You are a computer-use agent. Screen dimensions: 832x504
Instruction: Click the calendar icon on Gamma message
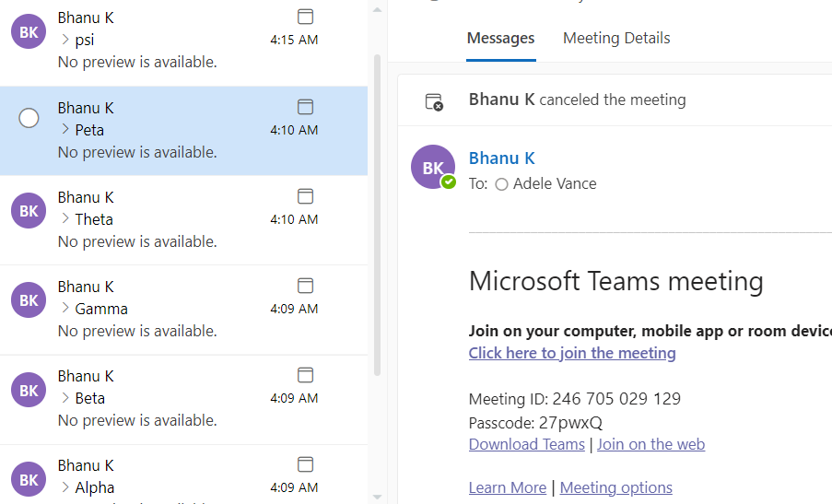[306, 286]
